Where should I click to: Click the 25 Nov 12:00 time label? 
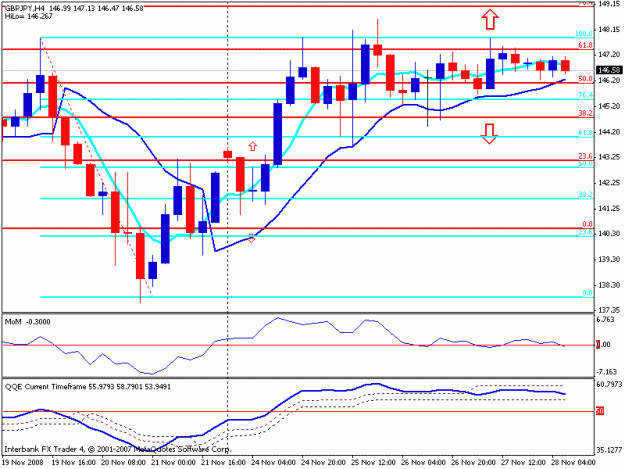click(x=373, y=463)
